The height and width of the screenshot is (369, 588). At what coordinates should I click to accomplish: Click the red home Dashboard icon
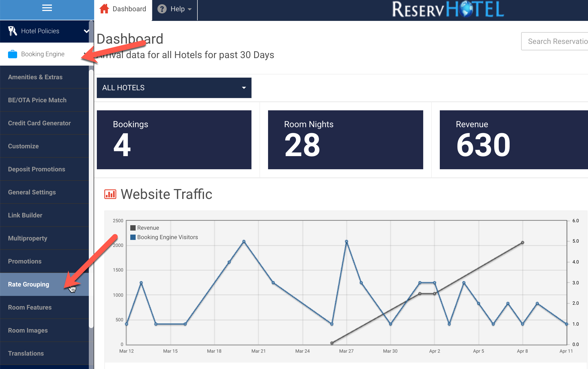[104, 9]
